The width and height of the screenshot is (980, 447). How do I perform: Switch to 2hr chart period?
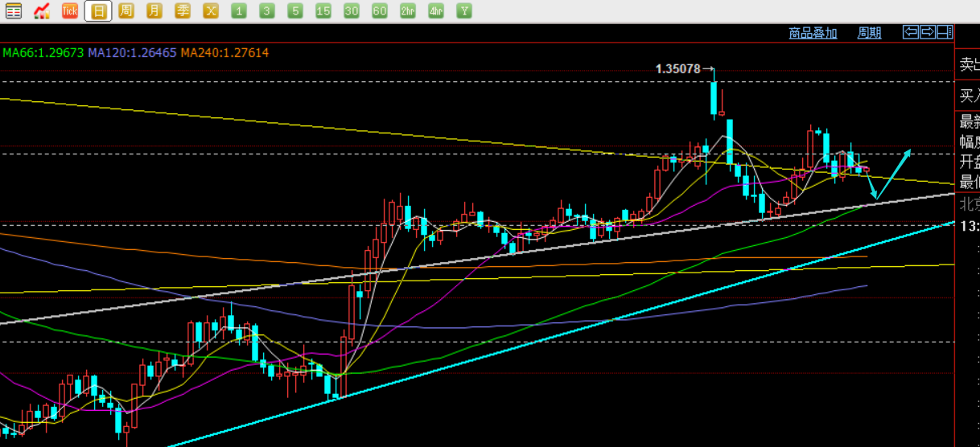click(x=408, y=11)
